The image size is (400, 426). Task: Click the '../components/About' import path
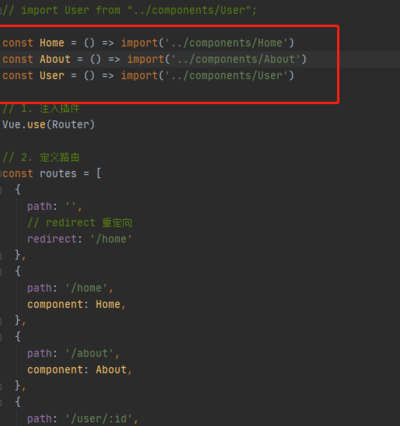[x=235, y=59]
